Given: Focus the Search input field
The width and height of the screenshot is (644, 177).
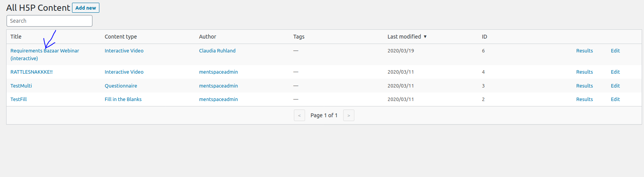Looking at the screenshot, I should 49,21.
